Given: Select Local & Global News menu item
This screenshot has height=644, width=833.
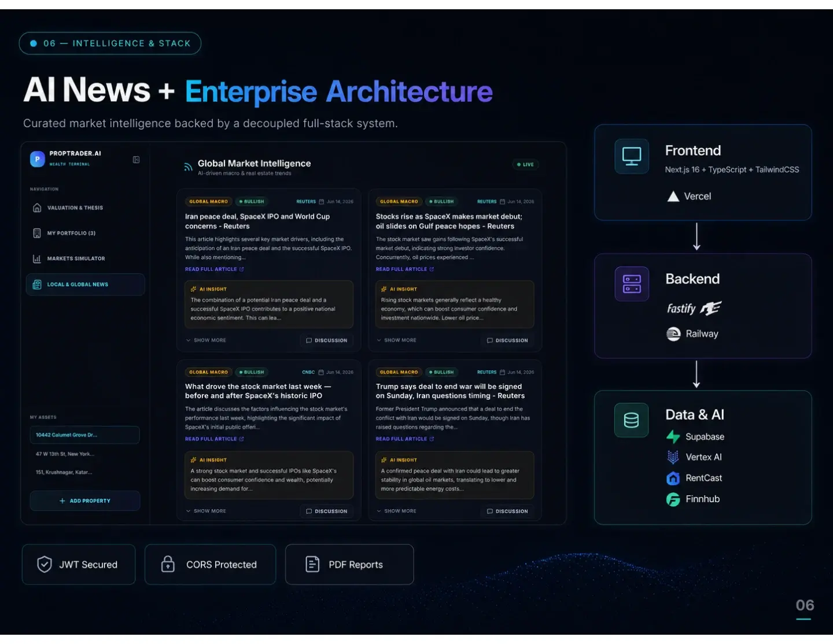Looking at the screenshot, I should pos(85,285).
